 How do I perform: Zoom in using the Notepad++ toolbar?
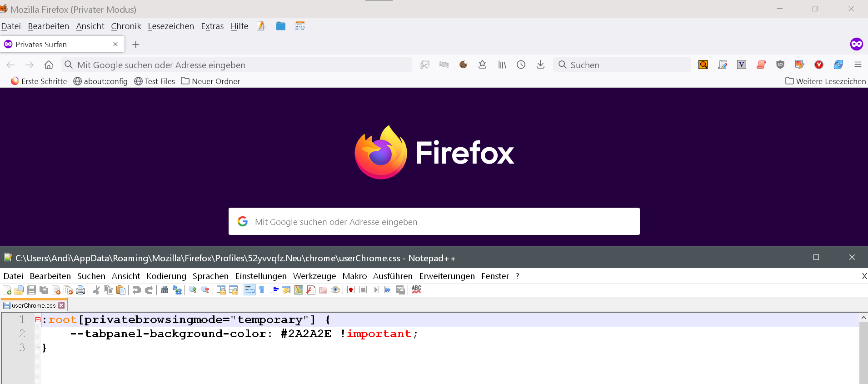point(193,290)
